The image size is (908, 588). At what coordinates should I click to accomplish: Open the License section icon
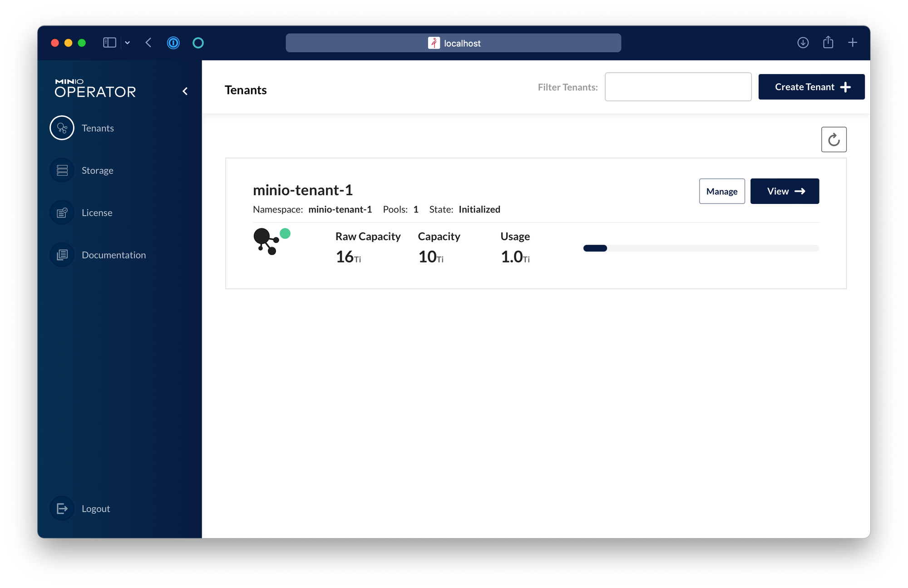coord(62,212)
